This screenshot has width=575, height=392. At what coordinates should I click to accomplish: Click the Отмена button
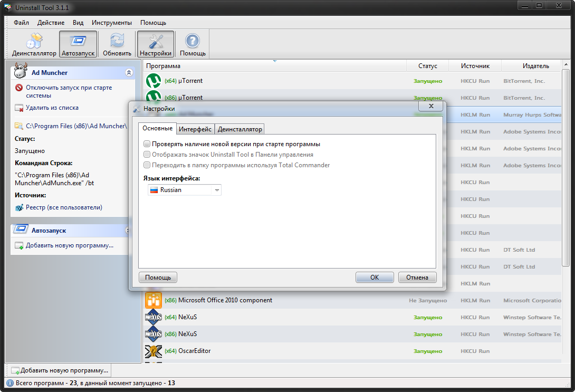[x=417, y=278]
